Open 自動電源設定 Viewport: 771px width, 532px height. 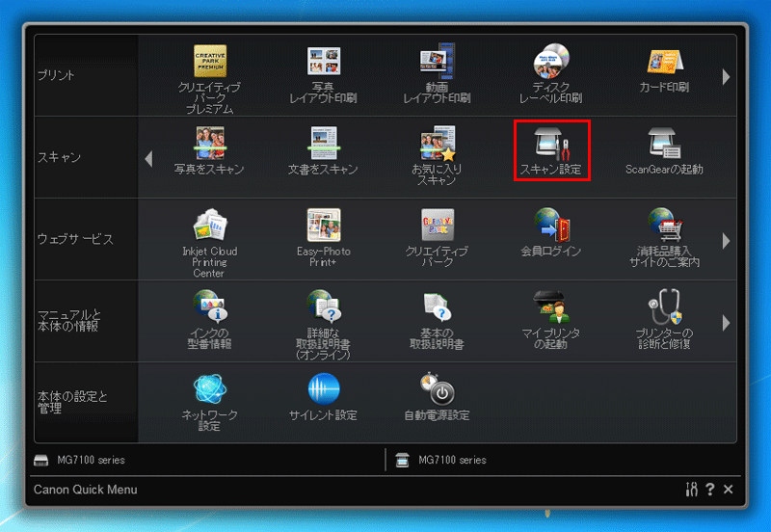437,397
